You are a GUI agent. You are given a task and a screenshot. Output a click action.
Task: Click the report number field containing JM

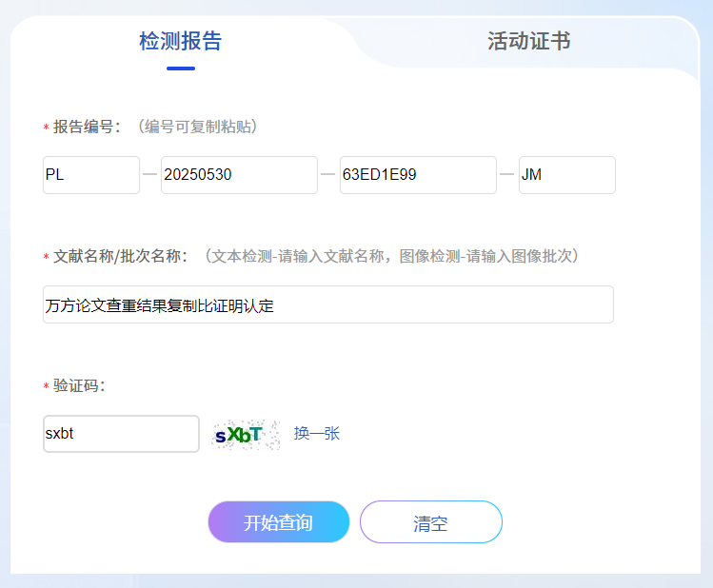pyautogui.click(x=567, y=175)
